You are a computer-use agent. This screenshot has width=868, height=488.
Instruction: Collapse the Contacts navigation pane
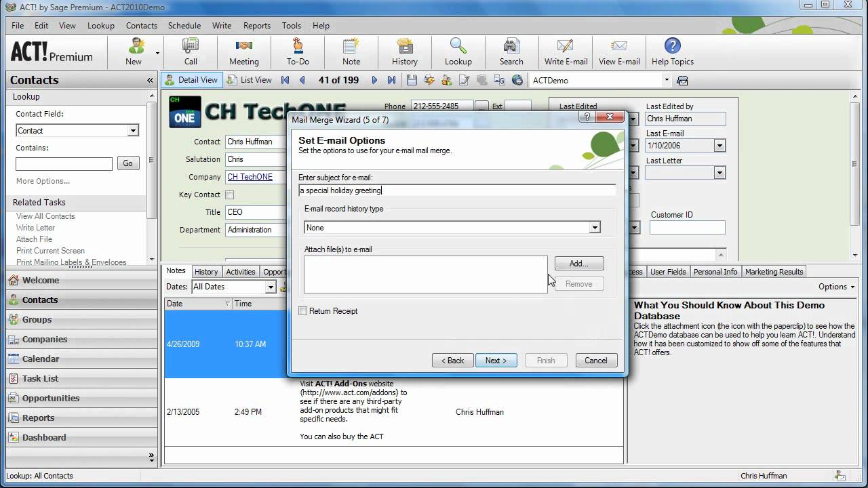pyautogui.click(x=150, y=80)
